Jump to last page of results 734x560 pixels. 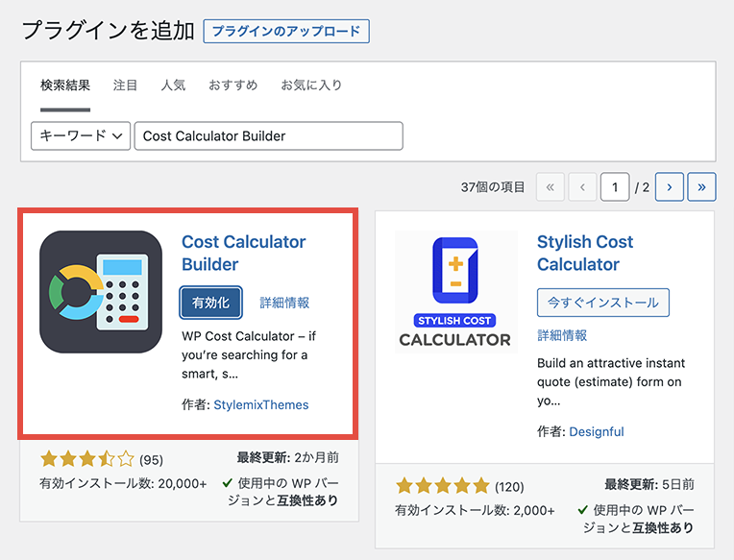[x=701, y=187]
